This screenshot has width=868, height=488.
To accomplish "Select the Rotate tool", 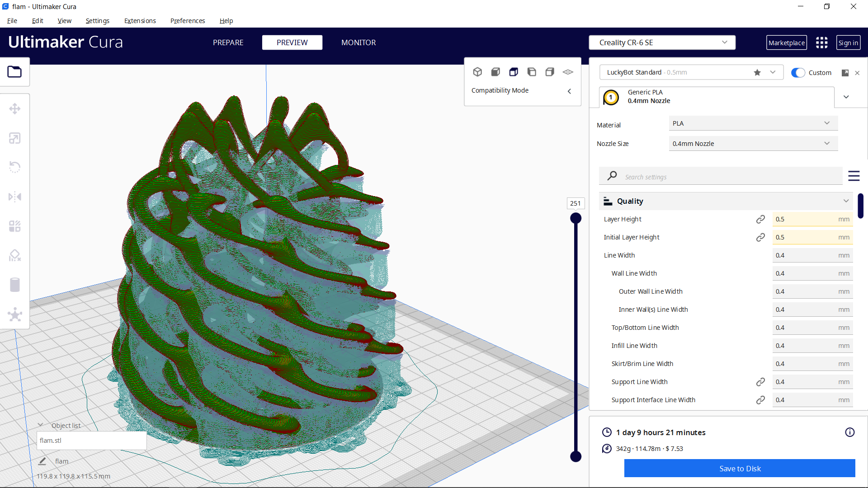I will [x=15, y=167].
